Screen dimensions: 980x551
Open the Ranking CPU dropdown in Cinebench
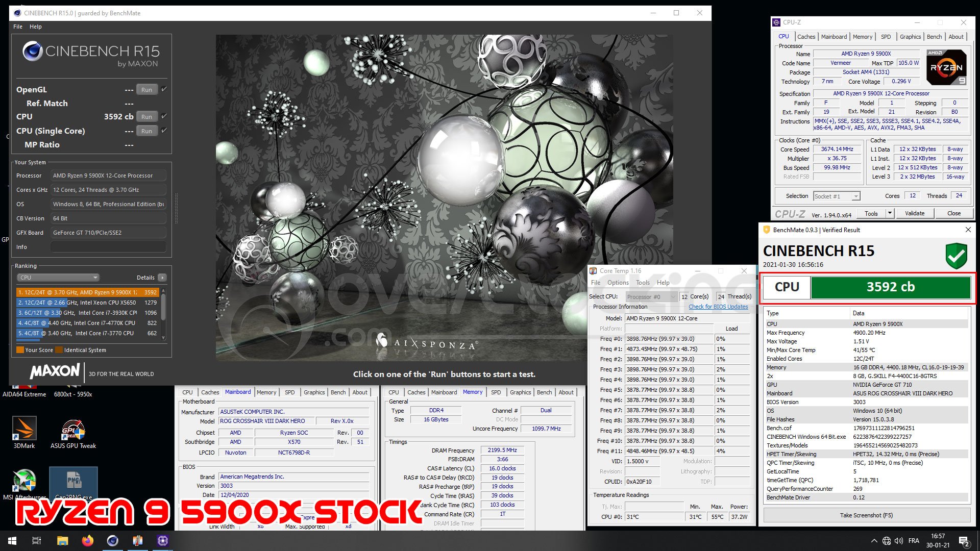coord(58,278)
